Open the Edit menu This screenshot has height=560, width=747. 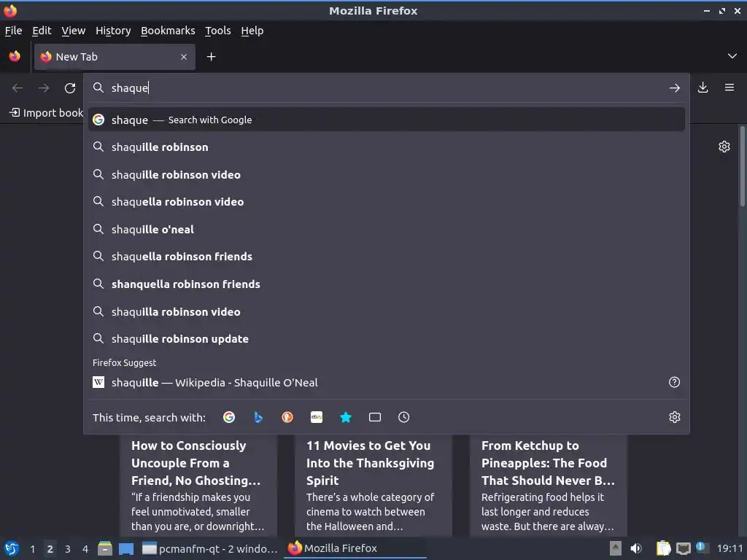(x=42, y=31)
